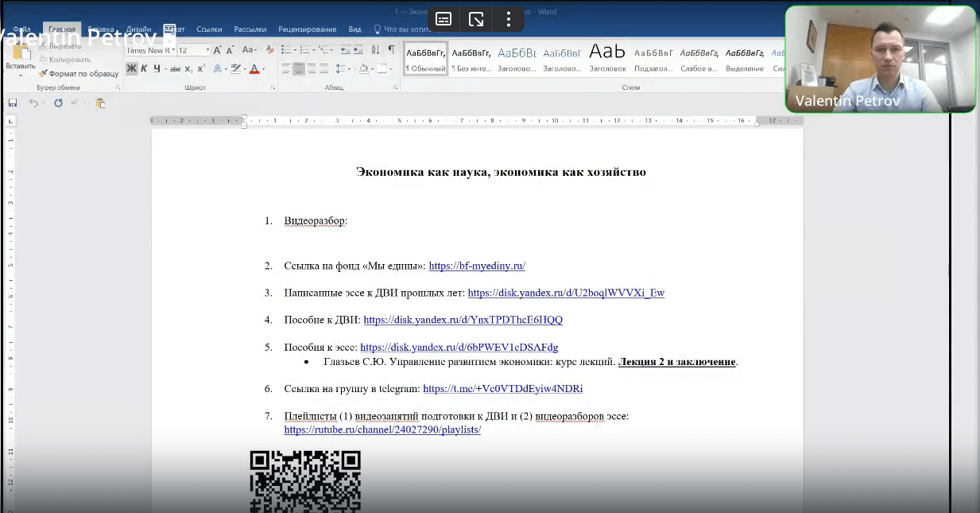
Task: Open the three-dot more options overlay menu
Action: [509, 19]
